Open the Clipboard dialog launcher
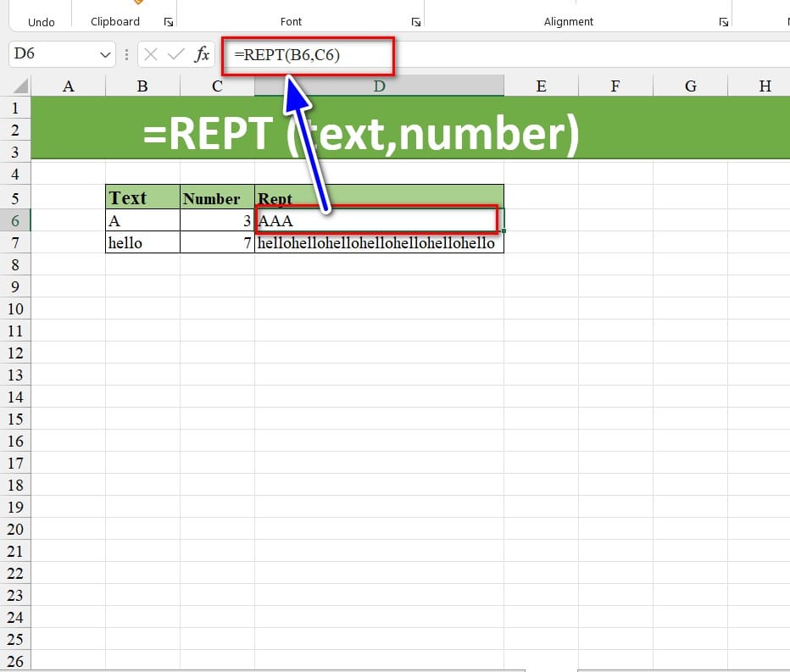Image resolution: width=790 pixels, height=672 pixels. click(167, 22)
